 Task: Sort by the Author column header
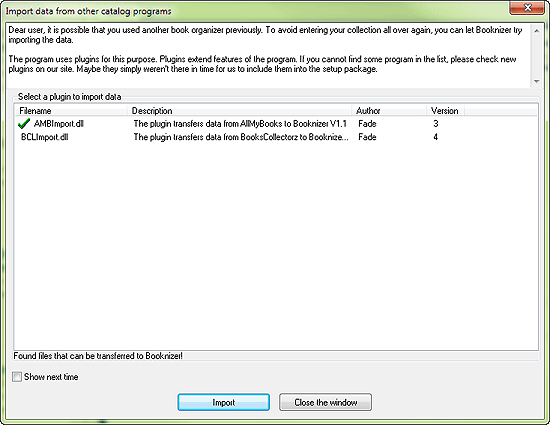tap(389, 111)
